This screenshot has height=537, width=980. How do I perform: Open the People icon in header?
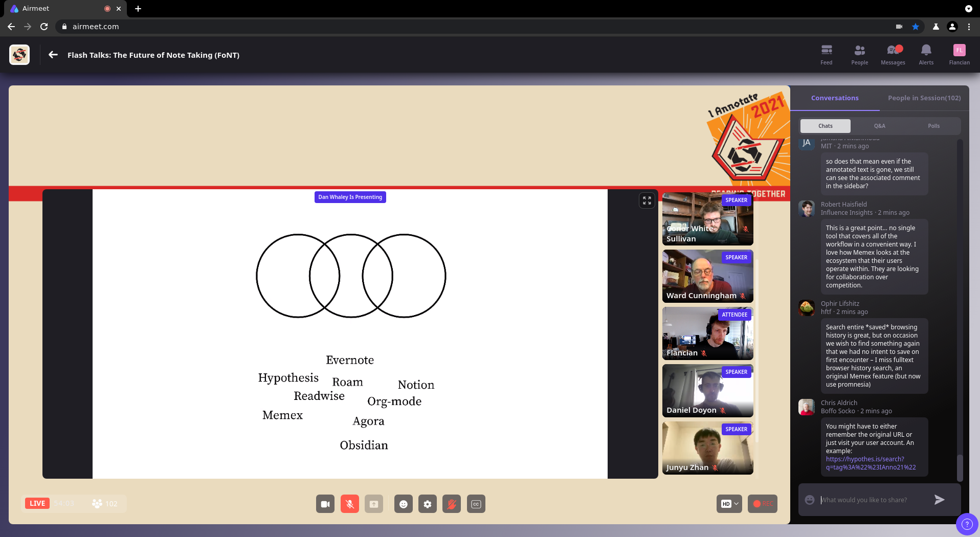860,55
